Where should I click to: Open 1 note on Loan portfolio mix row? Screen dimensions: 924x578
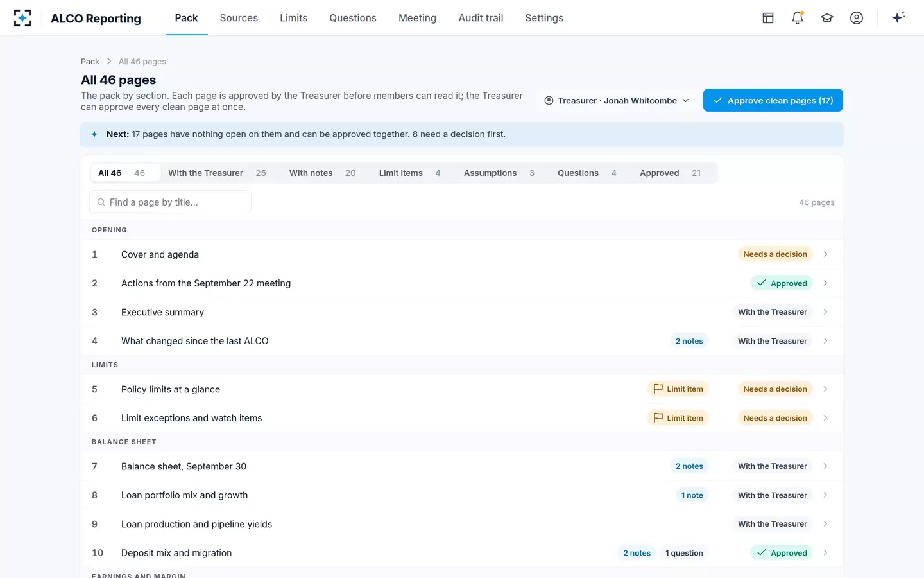[692, 495]
